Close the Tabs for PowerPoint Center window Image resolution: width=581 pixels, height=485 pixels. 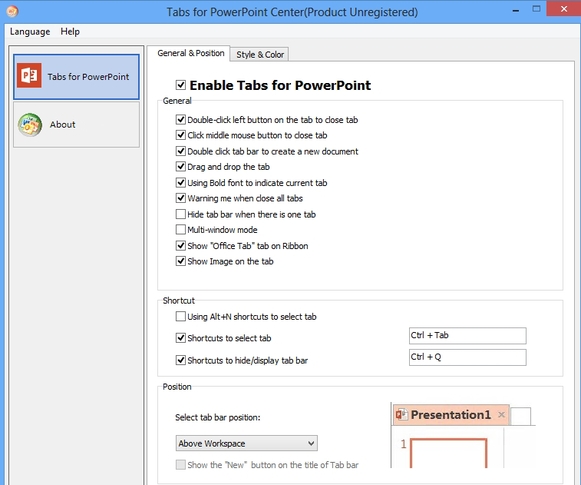[x=564, y=9]
